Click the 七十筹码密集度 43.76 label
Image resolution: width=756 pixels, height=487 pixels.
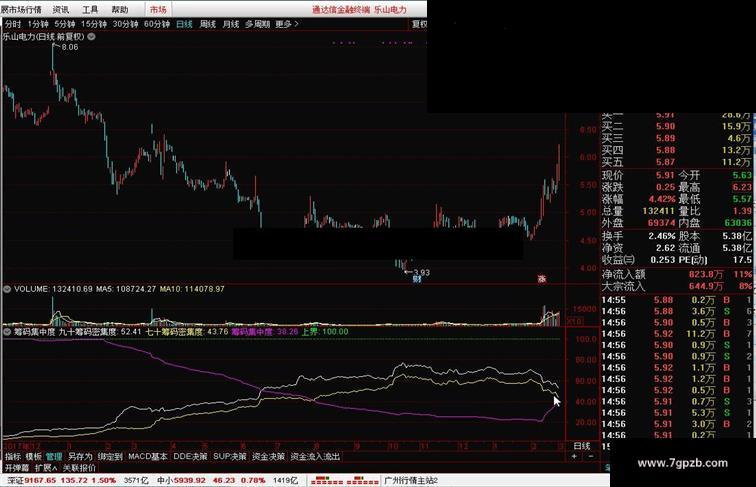[x=187, y=332]
